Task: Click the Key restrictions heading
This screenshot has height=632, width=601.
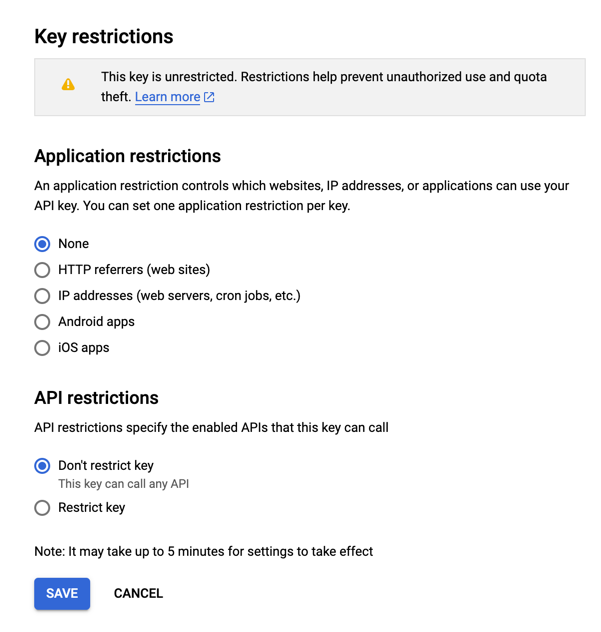Action: [x=104, y=37]
